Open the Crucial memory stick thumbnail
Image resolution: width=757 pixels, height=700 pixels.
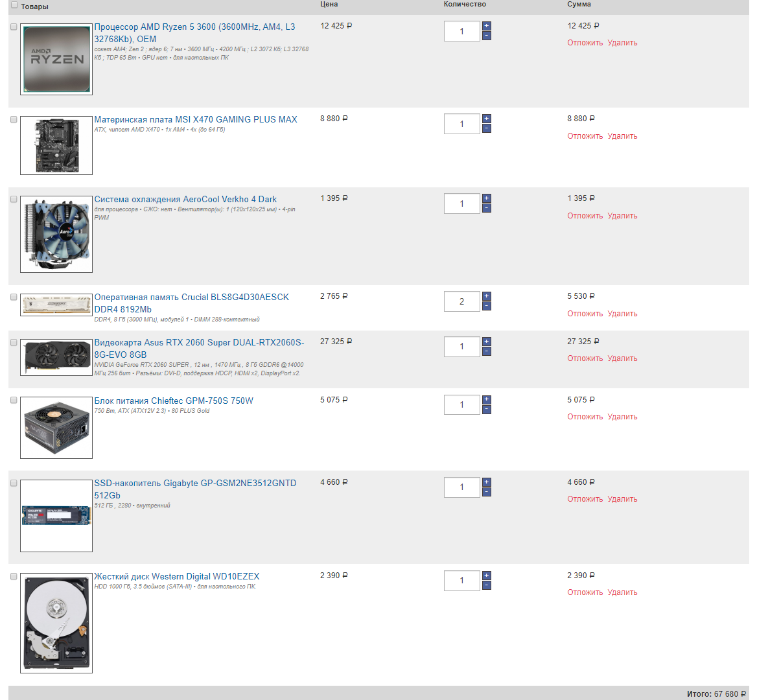click(x=56, y=305)
